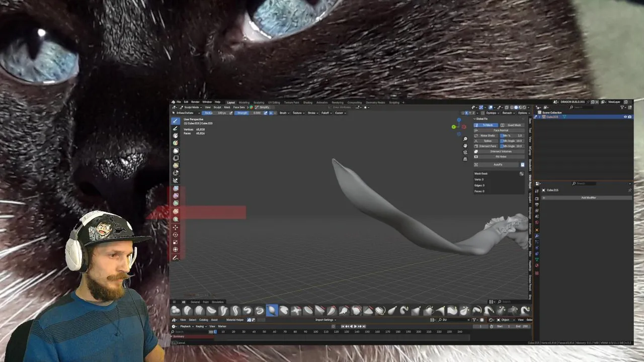The width and height of the screenshot is (644, 362).
Task: Open the Help menu
Action: pyautogui.click(x=217, y=102)
